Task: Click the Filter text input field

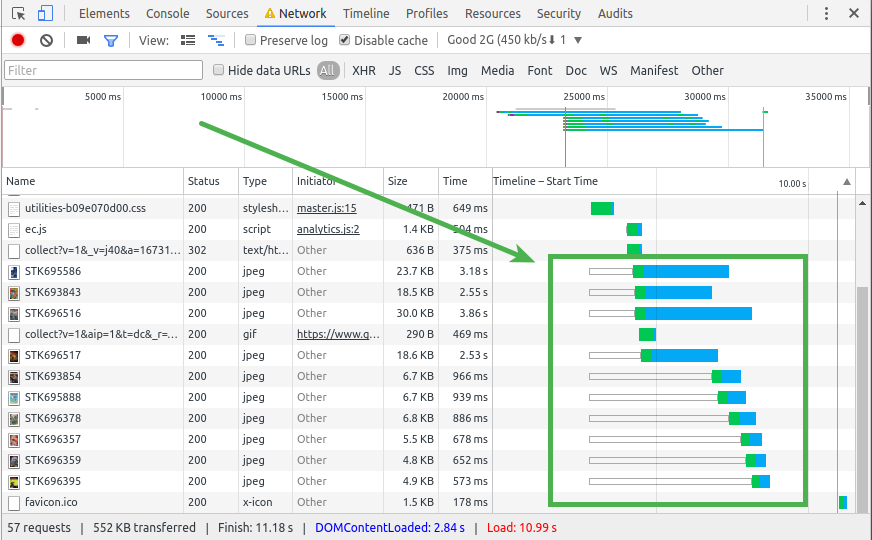Action: 104,70
